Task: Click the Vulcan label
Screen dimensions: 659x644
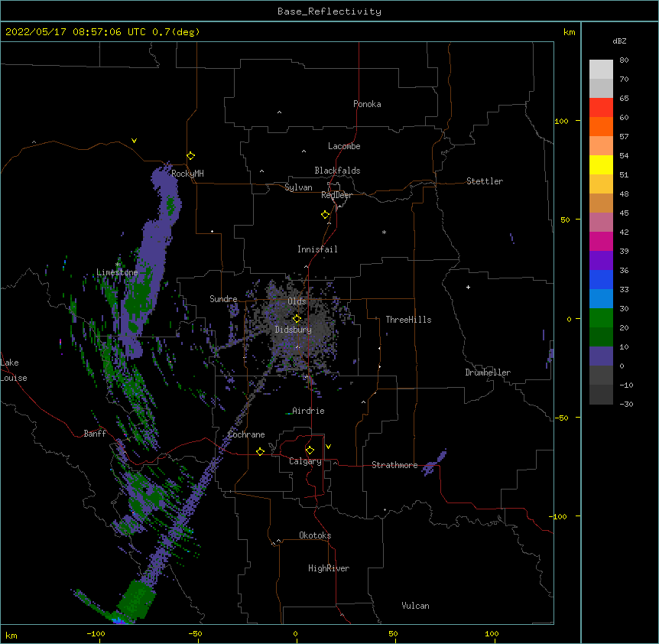Action: click(x=415, y=606)
